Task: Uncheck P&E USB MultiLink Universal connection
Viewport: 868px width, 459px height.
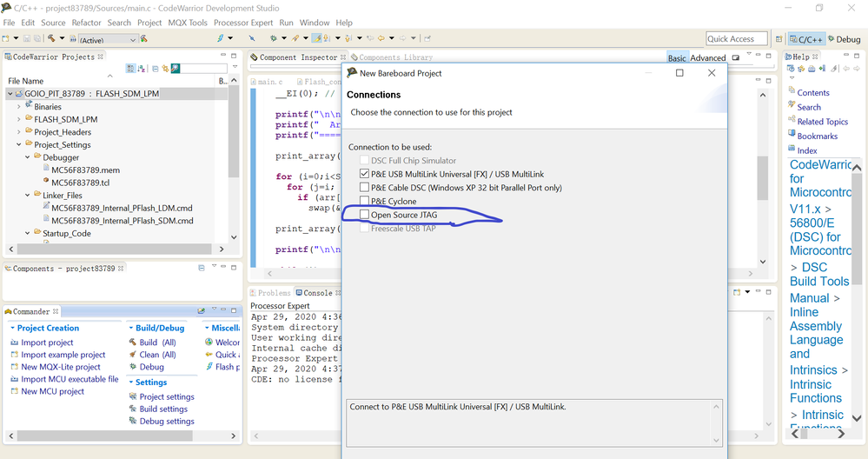Action: 365,174
